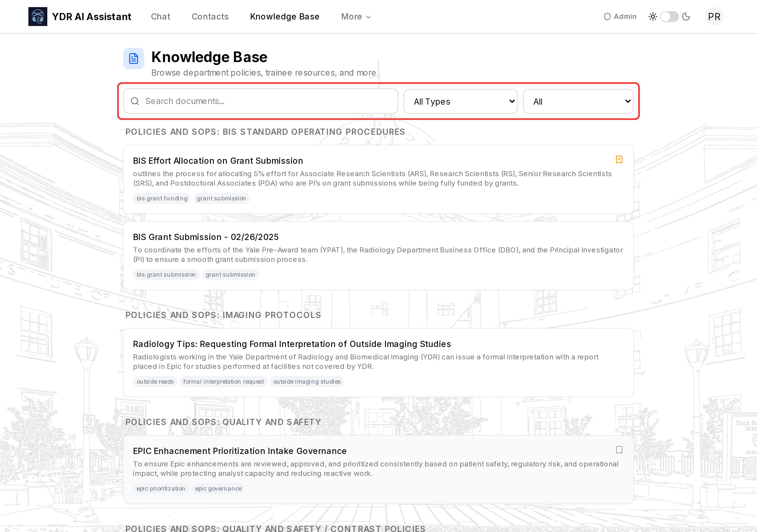Click the Knowledge Base document icon
The height and width of the screenshot is (532, 757).
134,59
